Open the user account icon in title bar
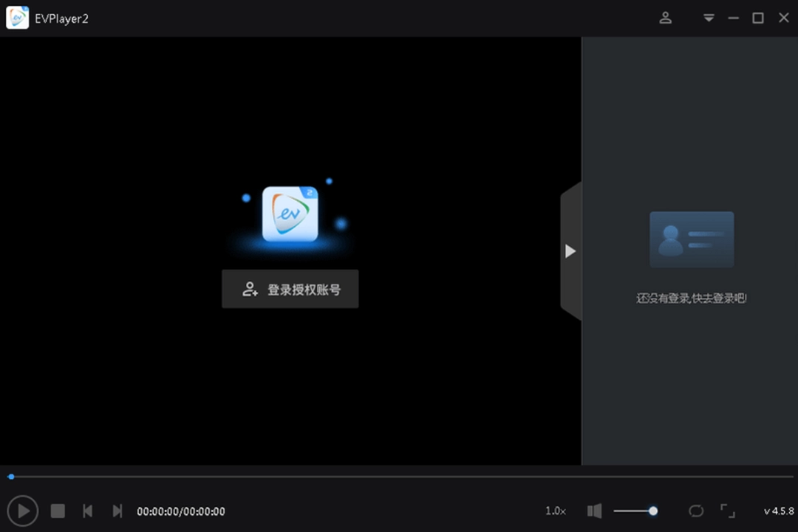The image size is (798, 532). point(665,18)
